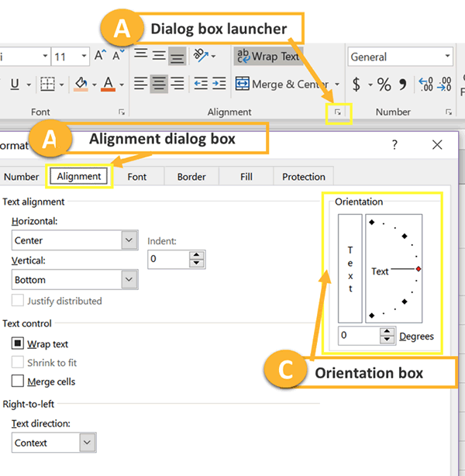Switch to the Protection tab
Image resolution: width=465 pixels, height=476 pixels.
[x=304, y=177]
